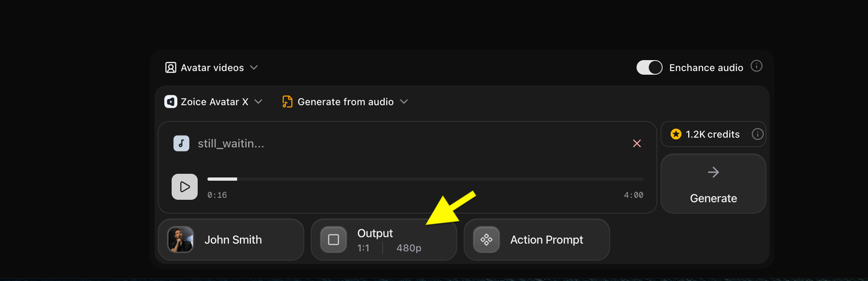Image resolution: width=868 pixels, height=281 pixels.
Task: Open the info icon next to Enchance audio
Action: pyautogui.click(x=756, y=66)
